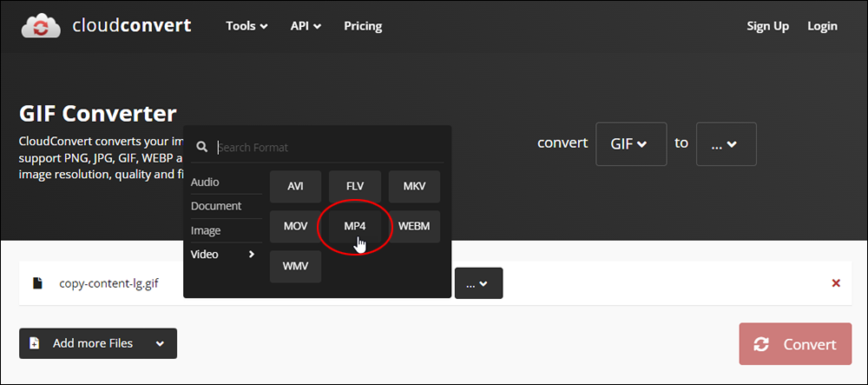
Task: Click the Sign Up link
Action: click(x=768, y=26)
